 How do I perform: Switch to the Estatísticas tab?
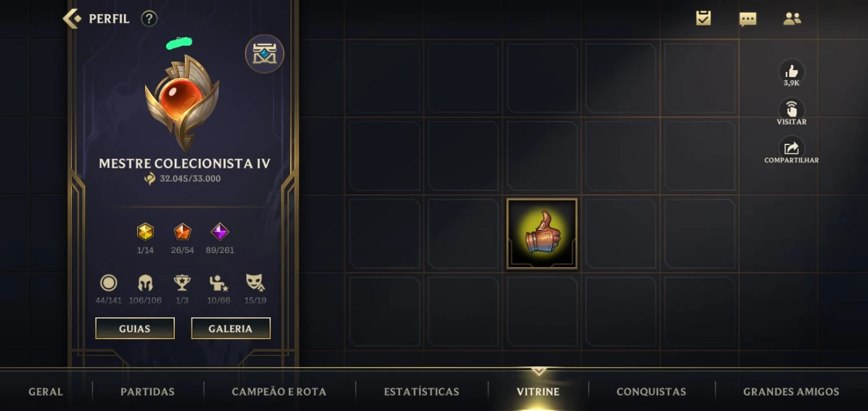pyautogui.click(x=422, y=392)
